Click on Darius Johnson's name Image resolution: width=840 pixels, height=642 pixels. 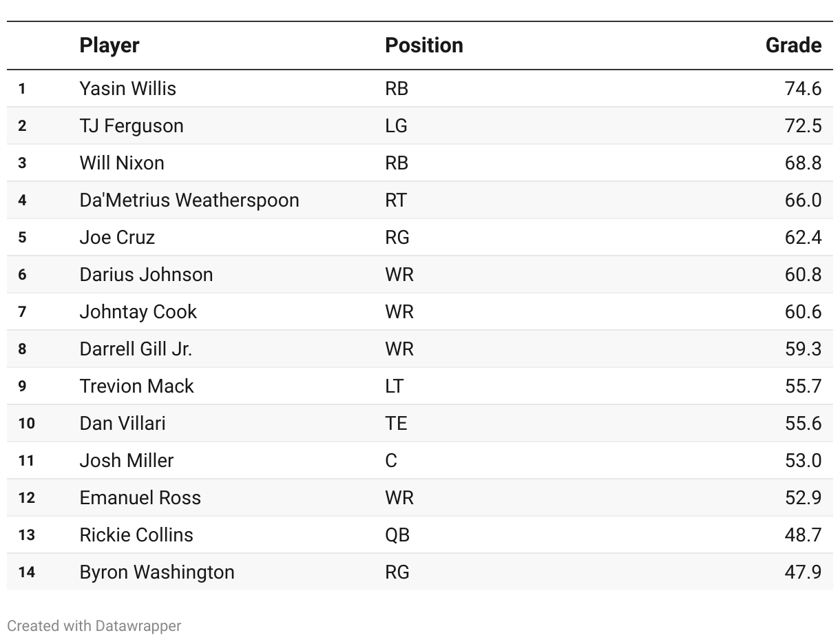pyautogui.click(x=146, y=275)
